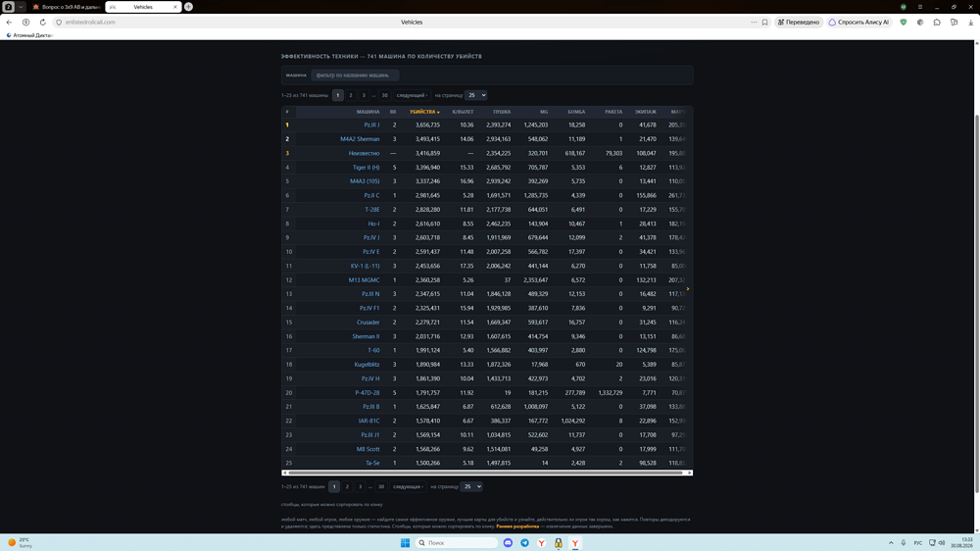
Task: Open the M4A2 Sherman vehicle link
Action: point(360,139)
